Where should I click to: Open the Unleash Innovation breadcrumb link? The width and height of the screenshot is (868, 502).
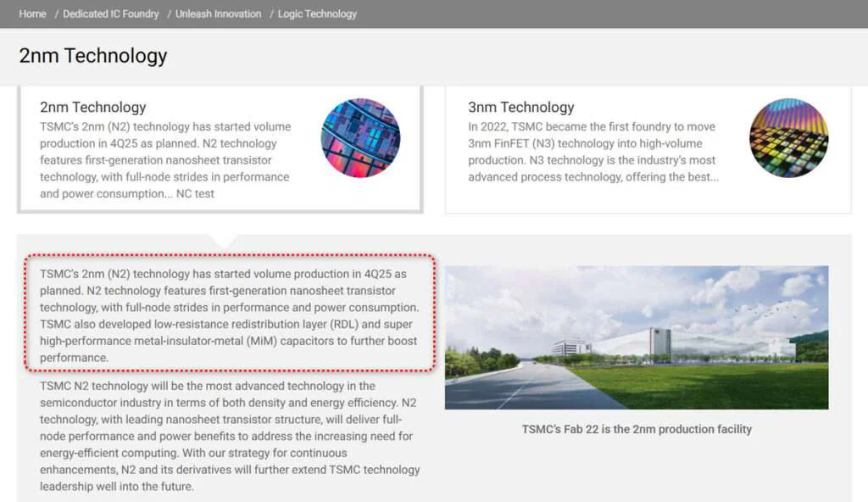pos(216,14)
